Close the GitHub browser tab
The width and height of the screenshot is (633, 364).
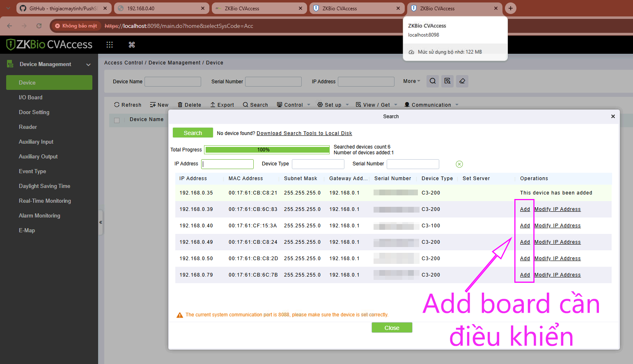pos(105,8)
